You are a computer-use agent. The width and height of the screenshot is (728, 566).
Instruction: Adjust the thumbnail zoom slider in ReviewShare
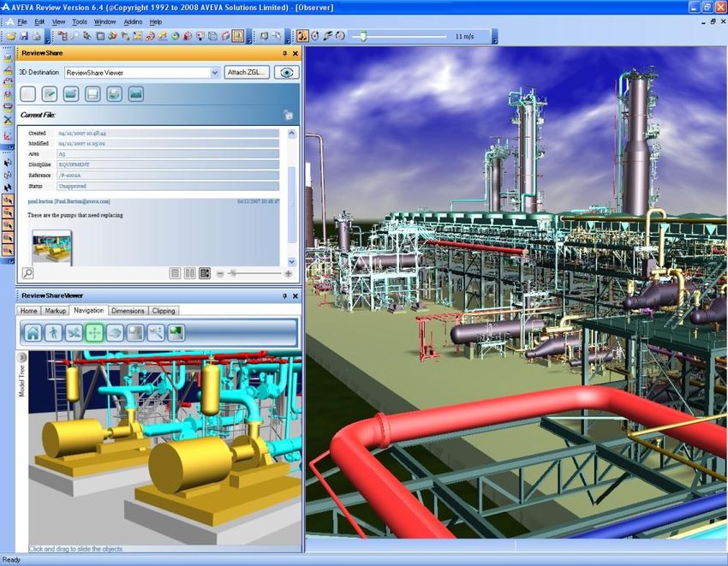coord(233,273)
